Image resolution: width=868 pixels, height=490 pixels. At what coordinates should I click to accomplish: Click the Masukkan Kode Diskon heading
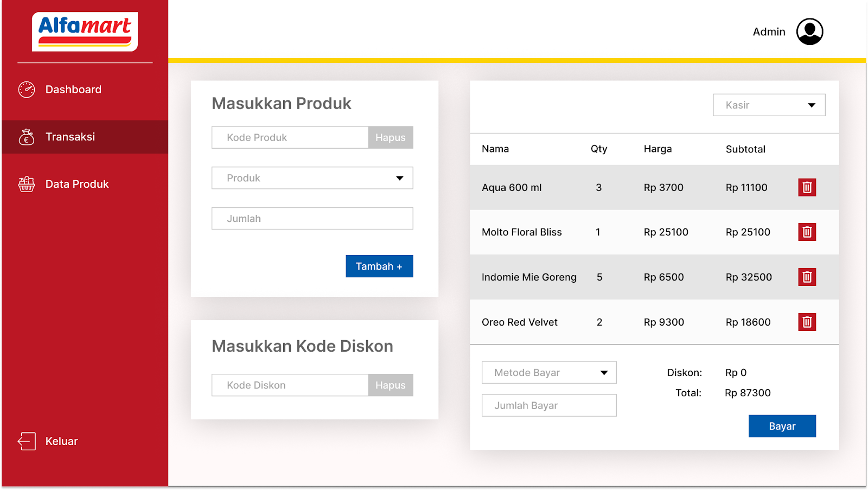pos(302,346)
